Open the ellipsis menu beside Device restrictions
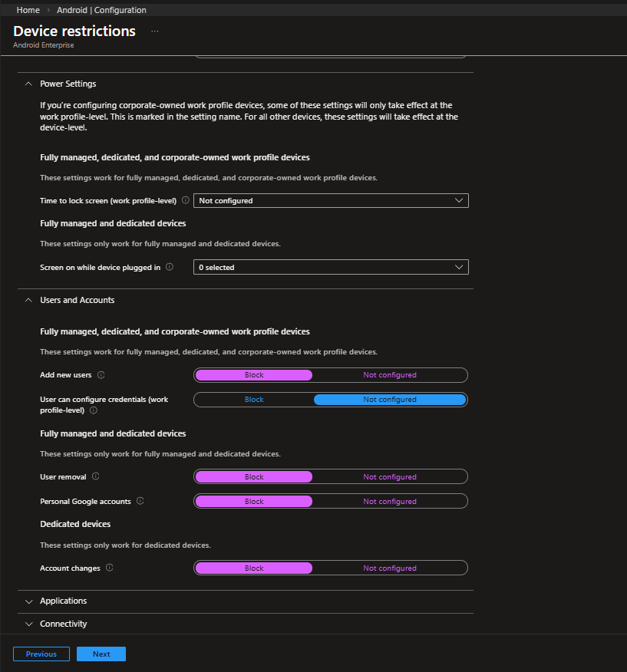This screenshot has height=672, width=627. pyautogui.click(x=154, y=31)
